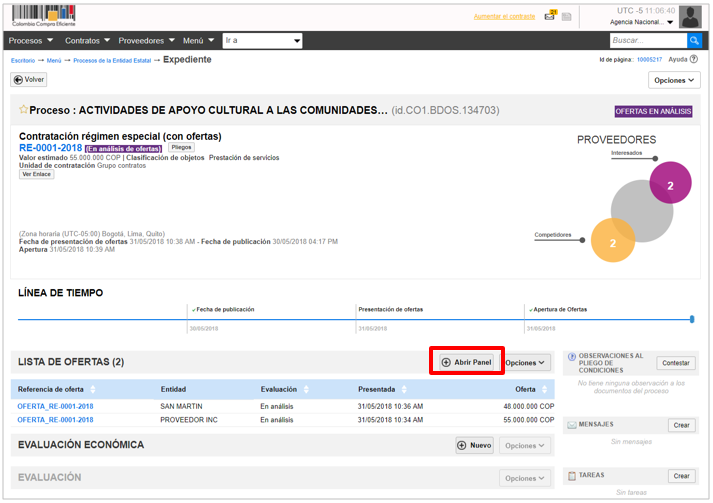Click the OFERTAS EN ANÁLISIS status badge
713x503 pixels.
coord(653,111)
